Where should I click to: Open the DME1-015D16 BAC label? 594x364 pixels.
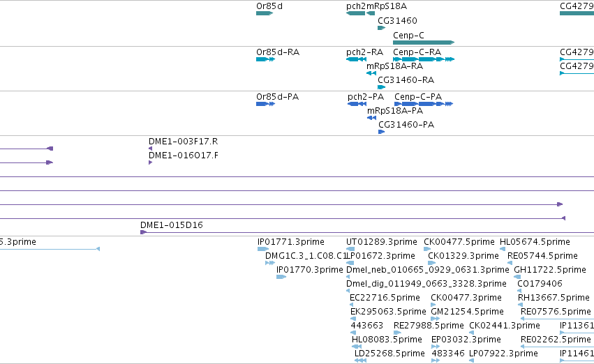(172, 225)
